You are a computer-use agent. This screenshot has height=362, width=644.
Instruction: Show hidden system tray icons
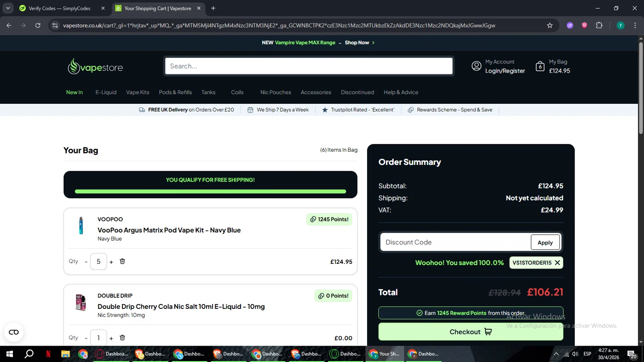[556, 354]
